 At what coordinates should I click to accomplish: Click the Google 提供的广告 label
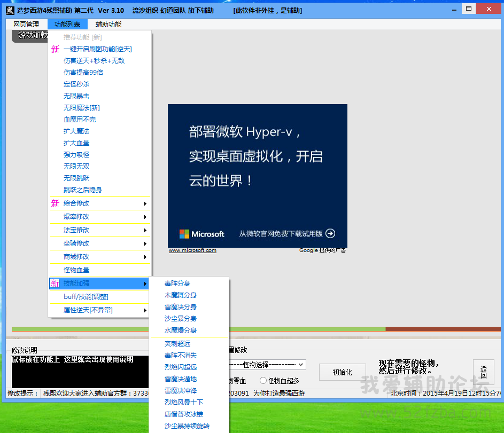click(322, 250)
